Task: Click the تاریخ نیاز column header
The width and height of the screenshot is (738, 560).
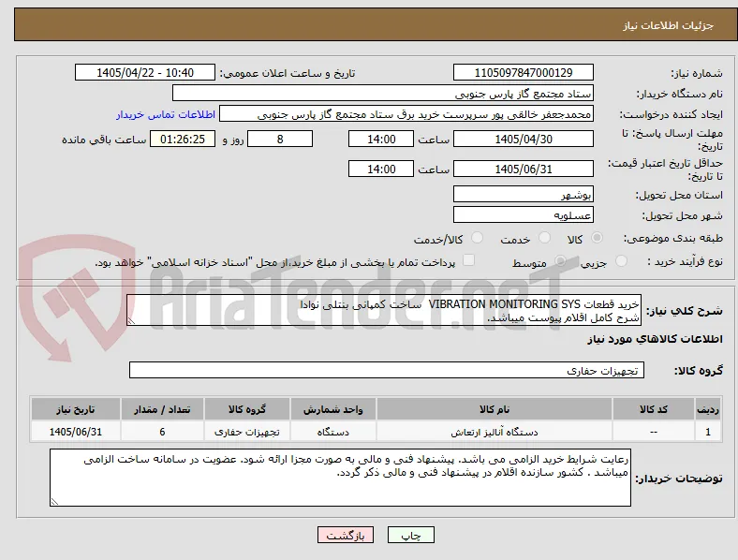Action: coord(76,409)
